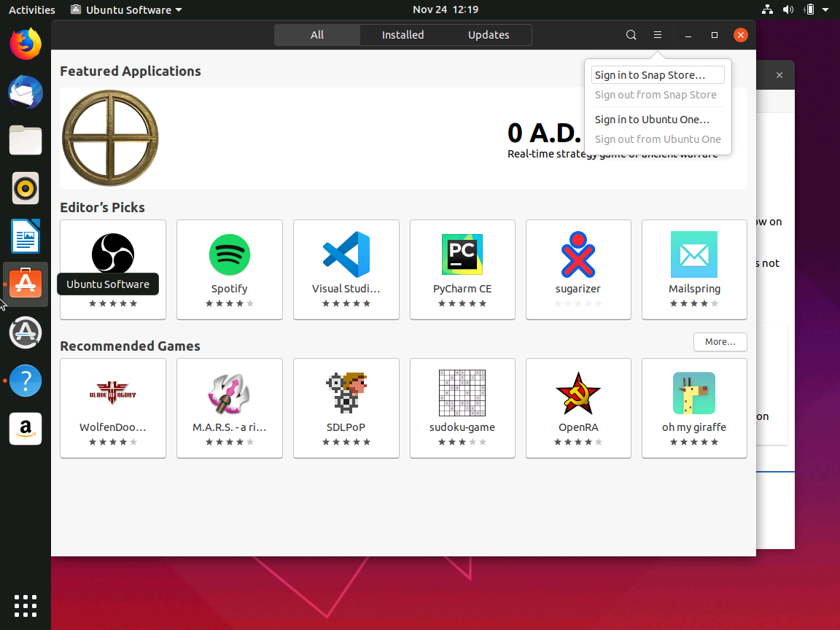Open Software Updater from dock
This screenshot has height=630, width=840.
click(x=26, y=332)
